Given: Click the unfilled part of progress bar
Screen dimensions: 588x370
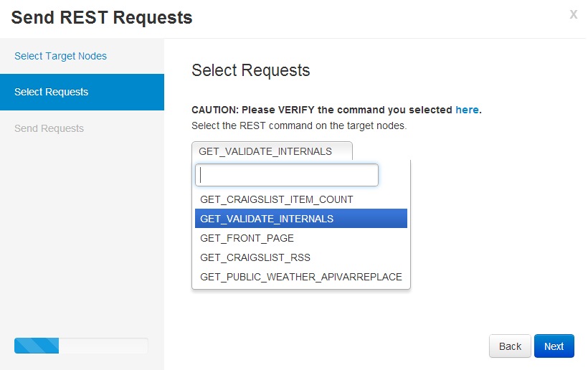Looking at the screenshot, I should (103, 345).
